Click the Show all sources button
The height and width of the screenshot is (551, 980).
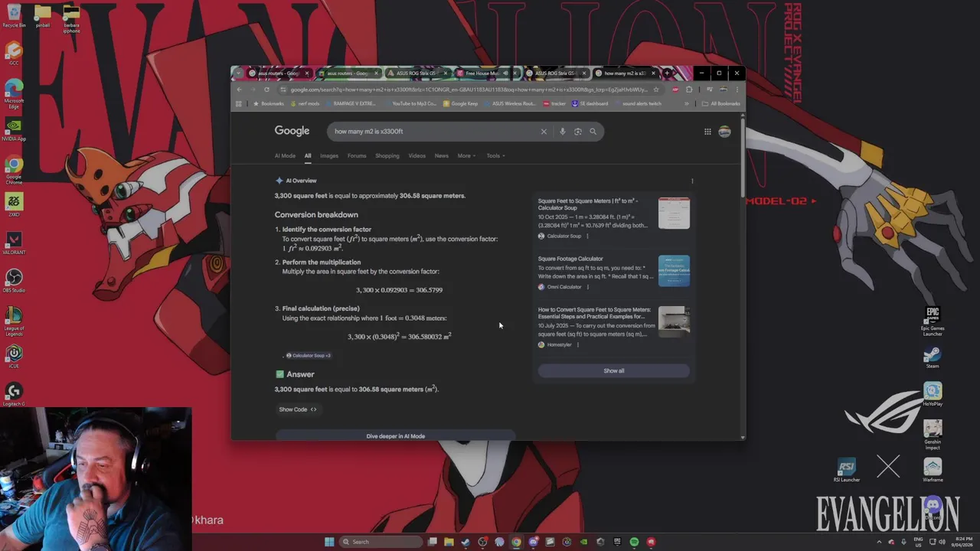click(x=614, y=371)
